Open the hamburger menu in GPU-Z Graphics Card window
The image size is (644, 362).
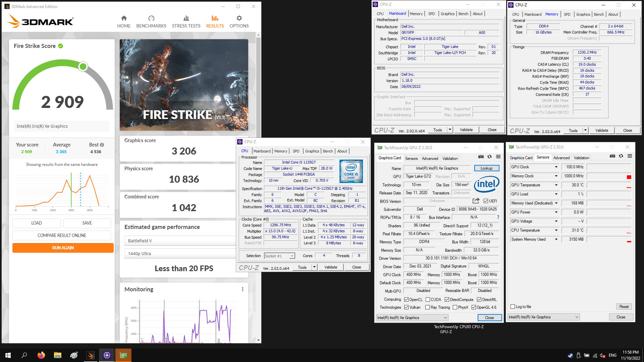498,157
